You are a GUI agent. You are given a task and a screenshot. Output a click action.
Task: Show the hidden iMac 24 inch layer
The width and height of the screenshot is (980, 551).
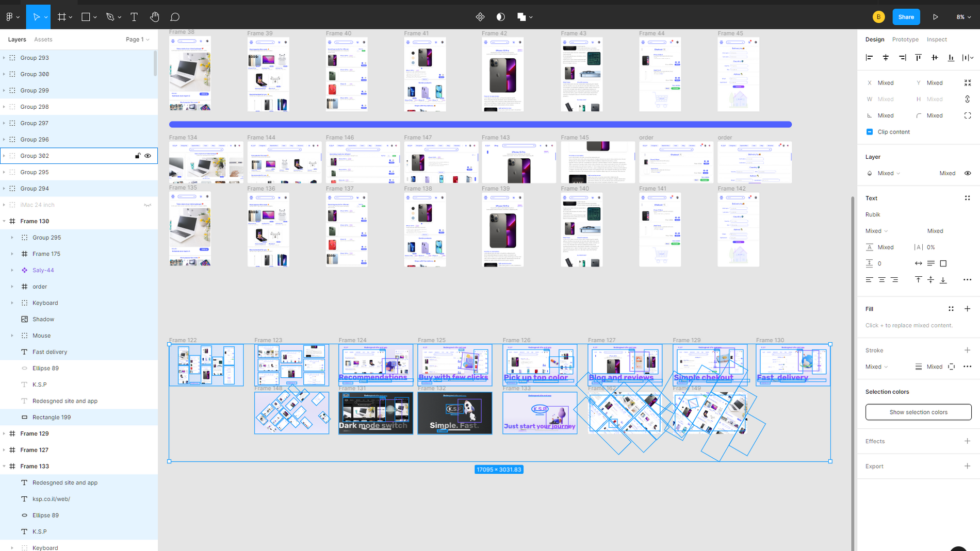[x=148, y=205]
